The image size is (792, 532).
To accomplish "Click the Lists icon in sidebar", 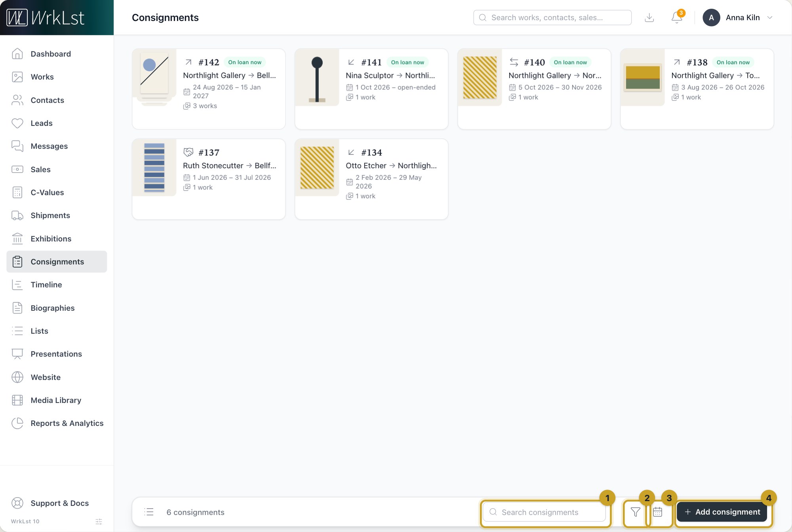I will tap(17, 331).
